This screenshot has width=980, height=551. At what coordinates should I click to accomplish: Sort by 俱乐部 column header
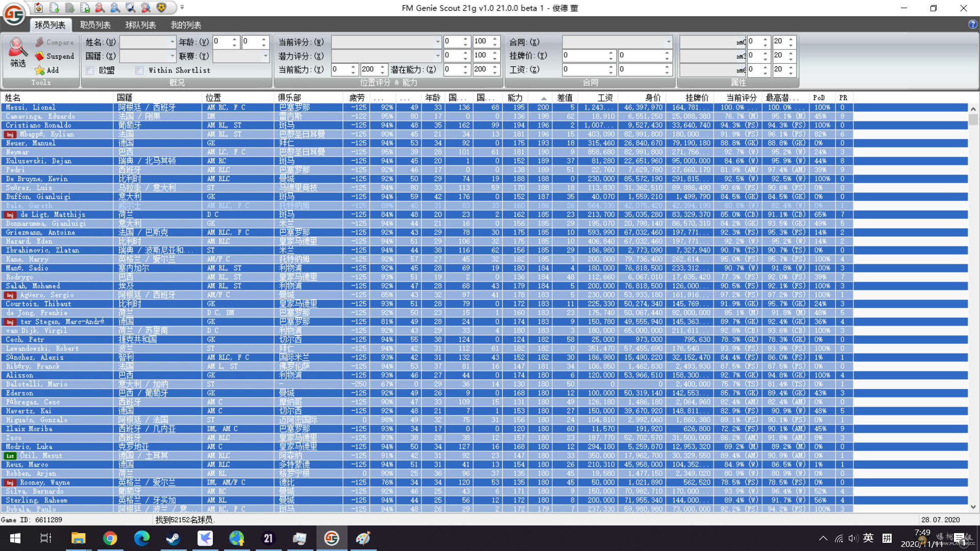click(x=309, y=97)
